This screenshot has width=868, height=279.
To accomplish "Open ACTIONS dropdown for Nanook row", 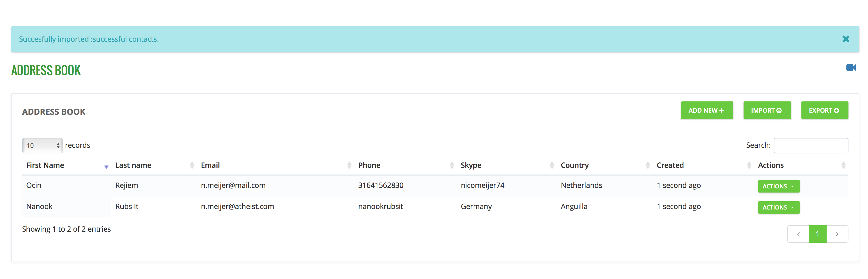I will pyautogui.click(x=778, y=207).
